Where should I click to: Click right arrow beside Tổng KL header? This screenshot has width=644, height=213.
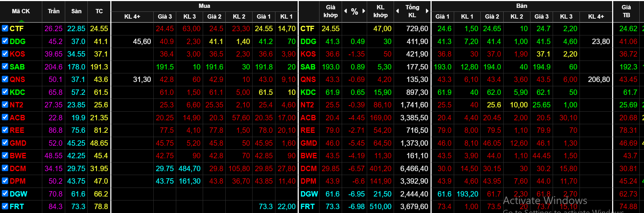(x=427, y=11)
